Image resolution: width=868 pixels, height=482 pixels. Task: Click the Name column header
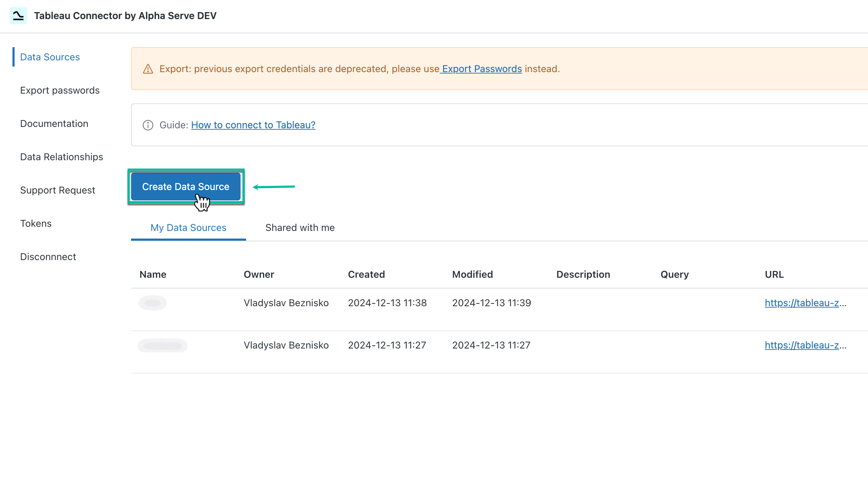153,274
